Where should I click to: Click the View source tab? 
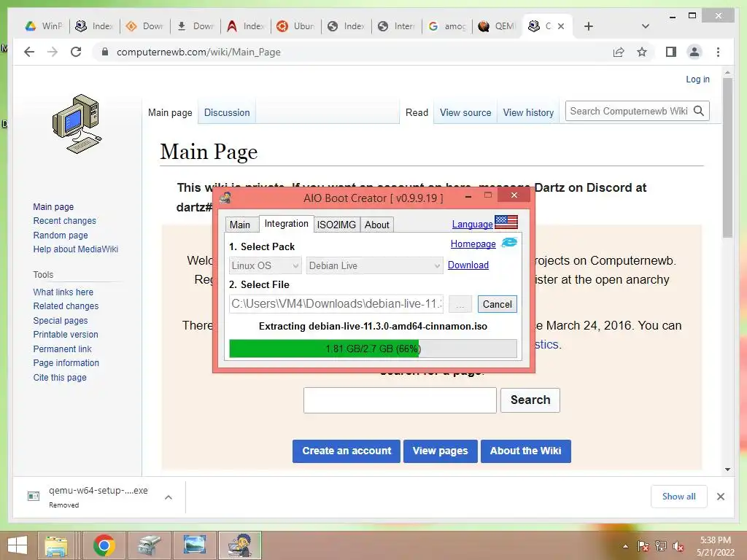click(x=465, y=112)
